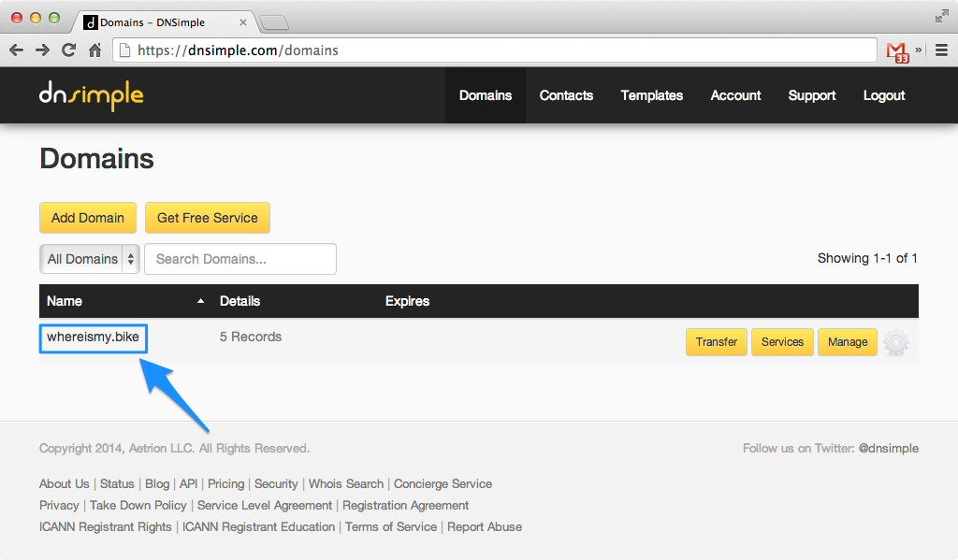This screenshot has height=560, width=958.
Task: Click the browser address bar
Action: click(x=495, y=50)
